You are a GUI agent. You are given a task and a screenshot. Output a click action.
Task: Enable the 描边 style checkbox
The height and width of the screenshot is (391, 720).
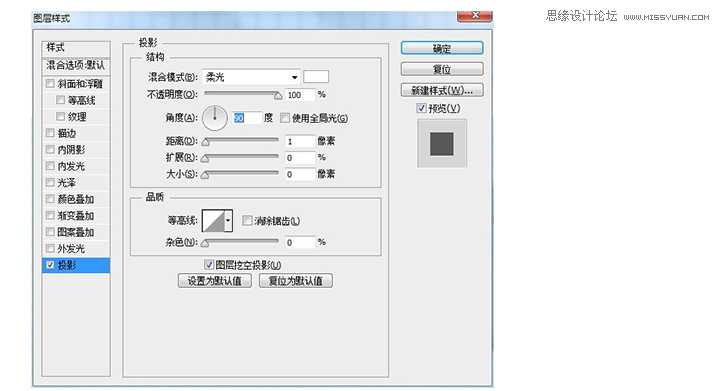[x=50, y=133]
